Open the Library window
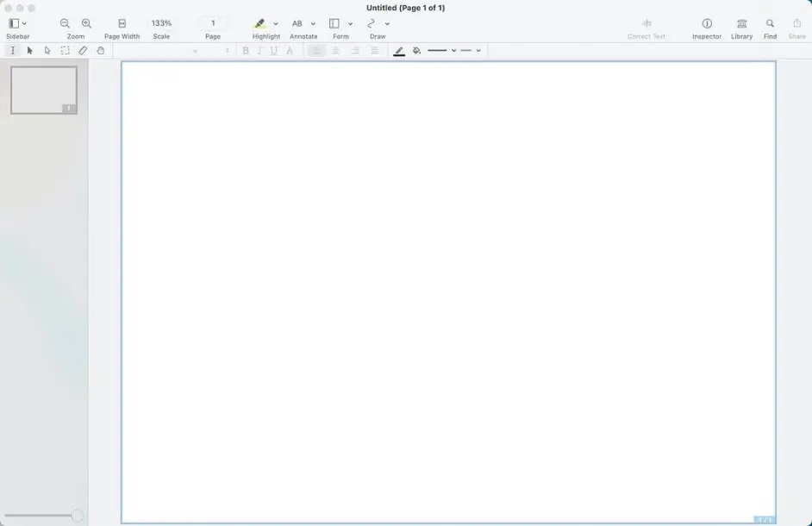 741,24
